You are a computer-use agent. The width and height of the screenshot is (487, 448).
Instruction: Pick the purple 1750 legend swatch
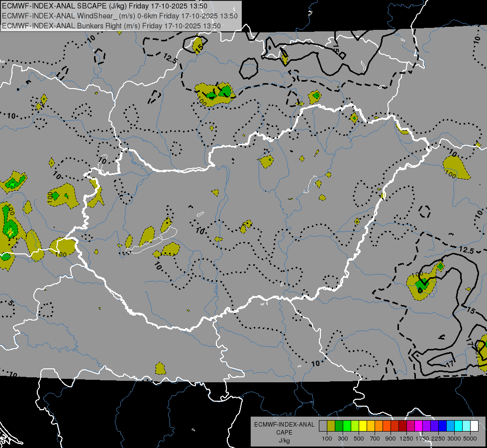[x=427, y=426]
